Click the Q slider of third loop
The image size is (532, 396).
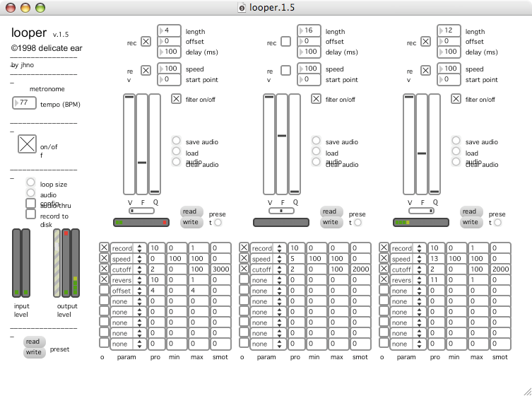click(x=435, y=144)
